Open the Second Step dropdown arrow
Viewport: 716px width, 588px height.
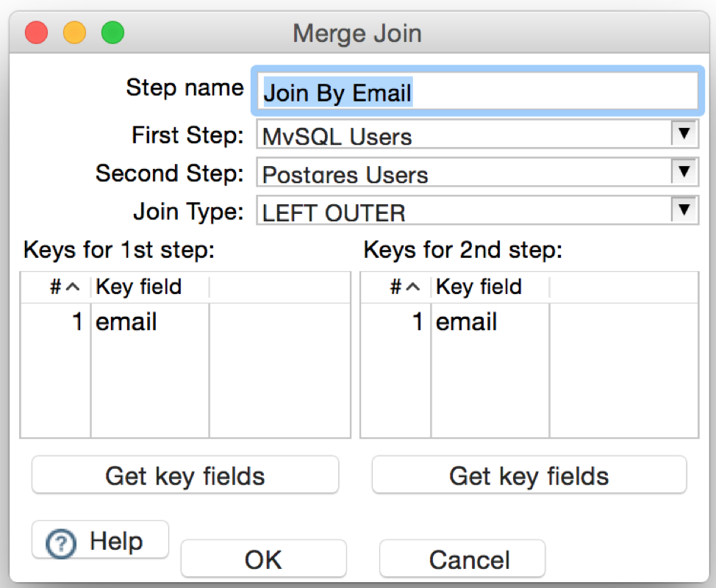point(684,172)
